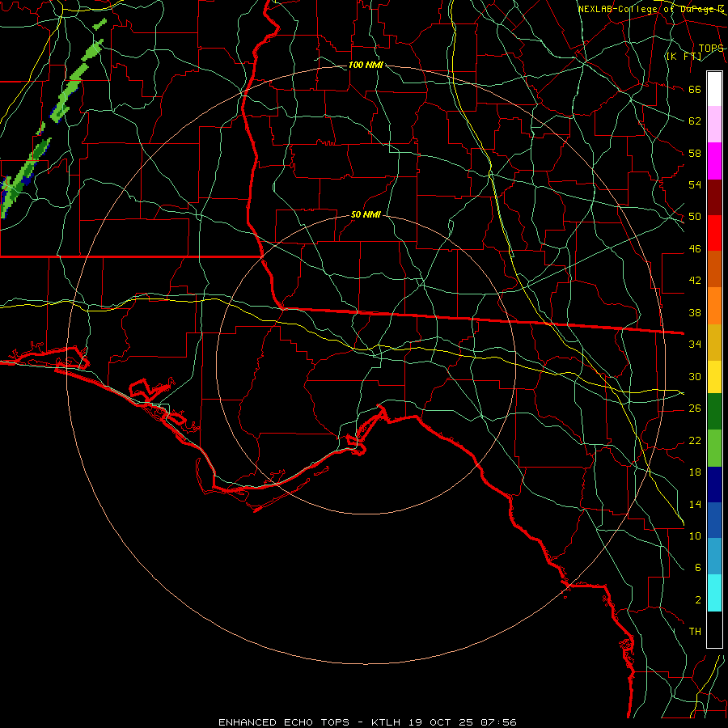Viewport: 728px width, 728px height.
Task: Click the KTLH station identifier in caption
Action: 386,722
